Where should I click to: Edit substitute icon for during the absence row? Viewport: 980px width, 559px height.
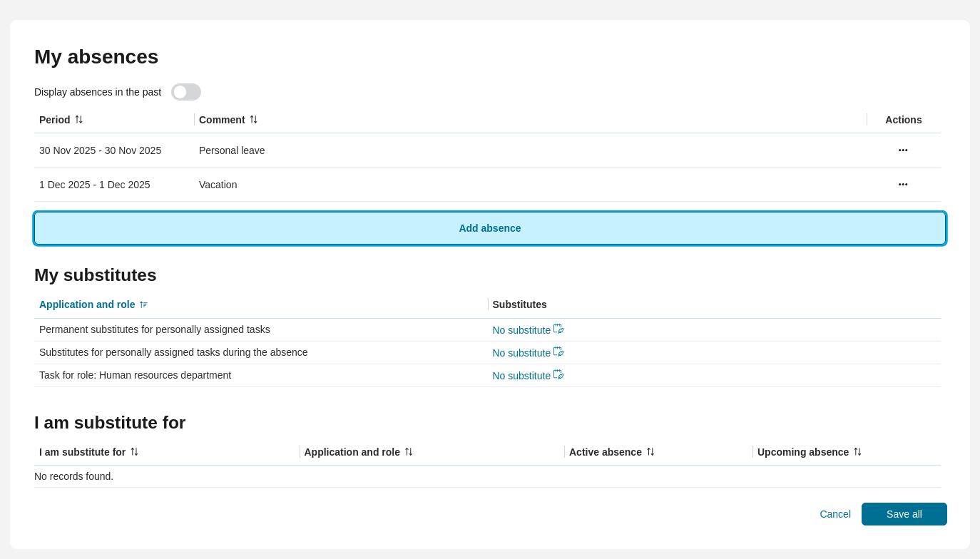click(558, 352)
